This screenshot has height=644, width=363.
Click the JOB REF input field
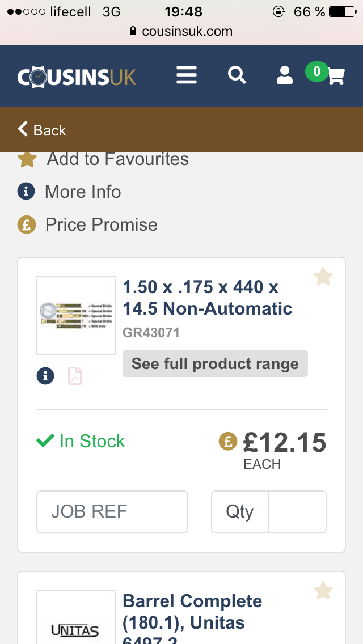pyautogui.click(x=112, y=512)
